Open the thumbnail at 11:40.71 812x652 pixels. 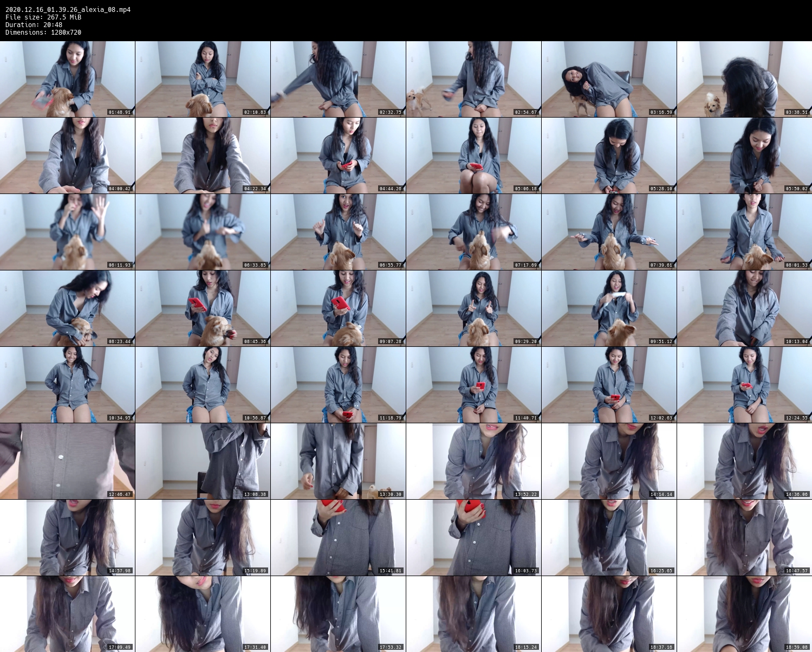pos(473,385)
